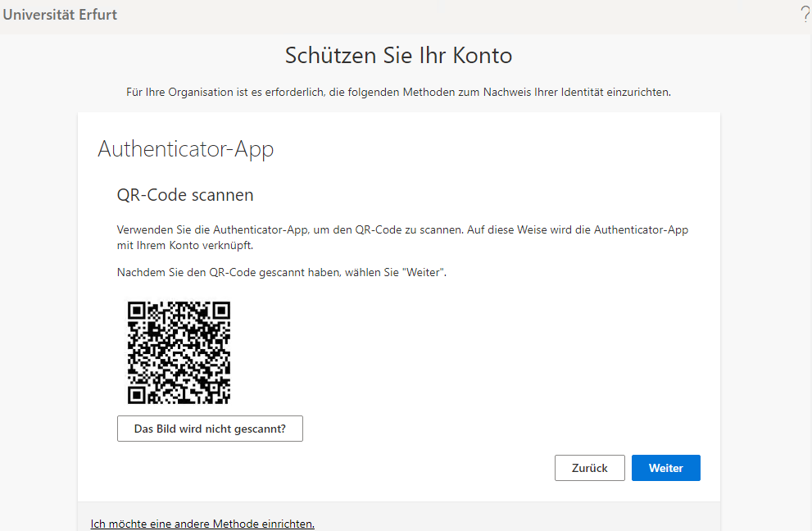This screenshot has width=812, height=531.
Task: Click the Universität Erfurt header title
Action: (60, 15)
